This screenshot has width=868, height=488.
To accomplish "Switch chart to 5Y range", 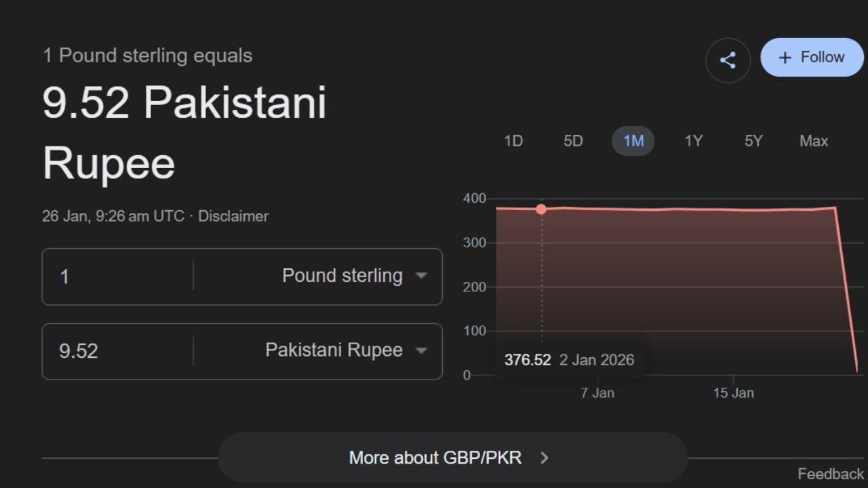I will click(x=753, y=141).
